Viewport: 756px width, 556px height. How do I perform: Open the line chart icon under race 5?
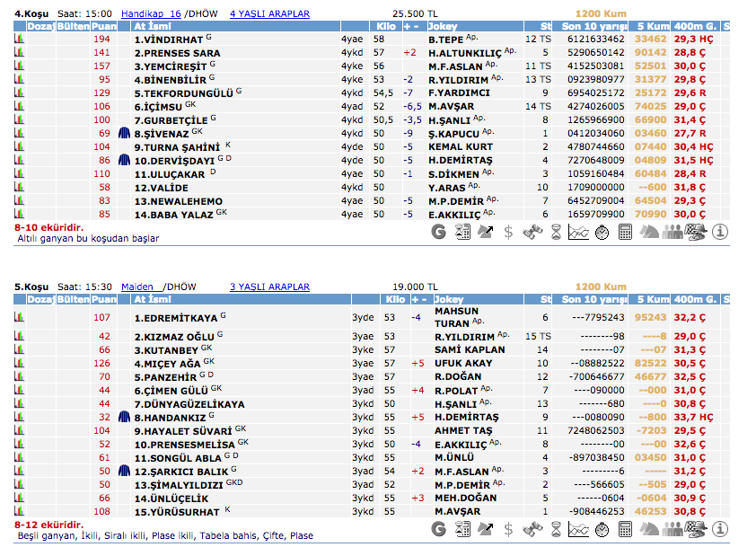click(579, 529)
